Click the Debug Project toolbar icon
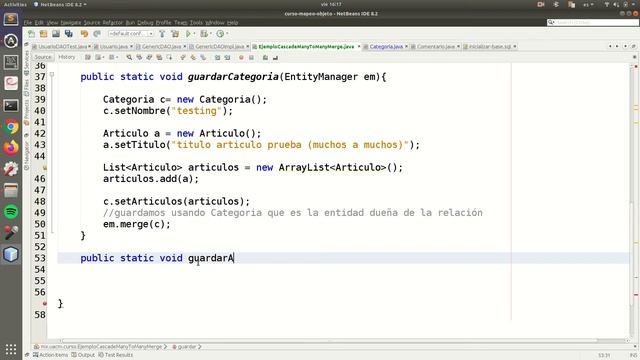This screenshot has height=360, width=640. click(204, 34)
